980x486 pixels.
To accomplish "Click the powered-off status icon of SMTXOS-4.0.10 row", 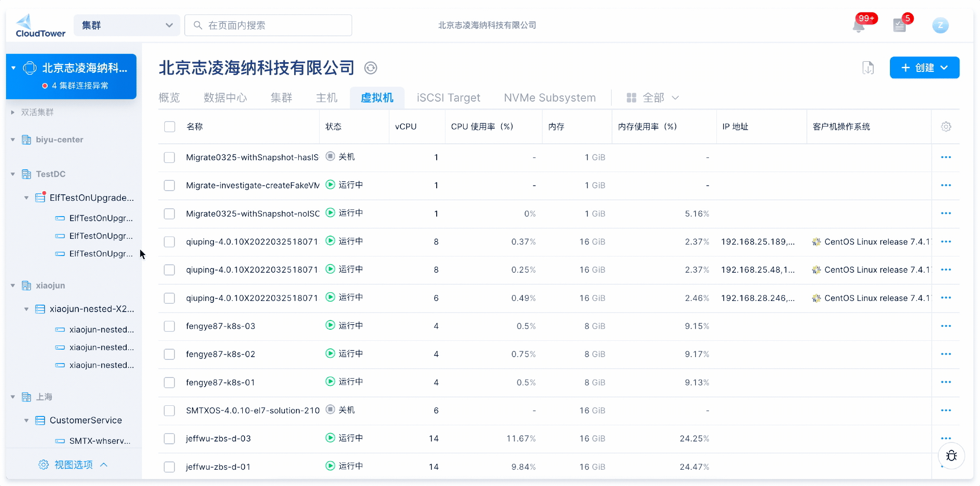I will (330, 409).
